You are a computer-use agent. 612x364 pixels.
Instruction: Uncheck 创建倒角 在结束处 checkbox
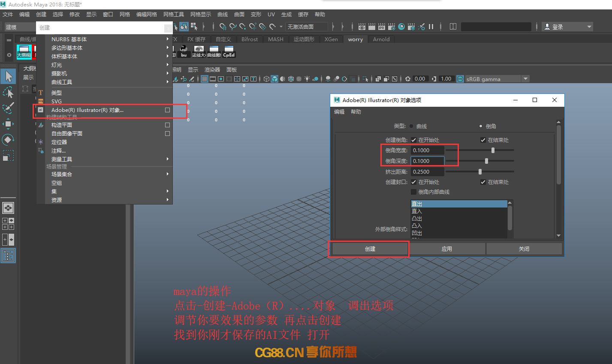click(x=483, y=140)
